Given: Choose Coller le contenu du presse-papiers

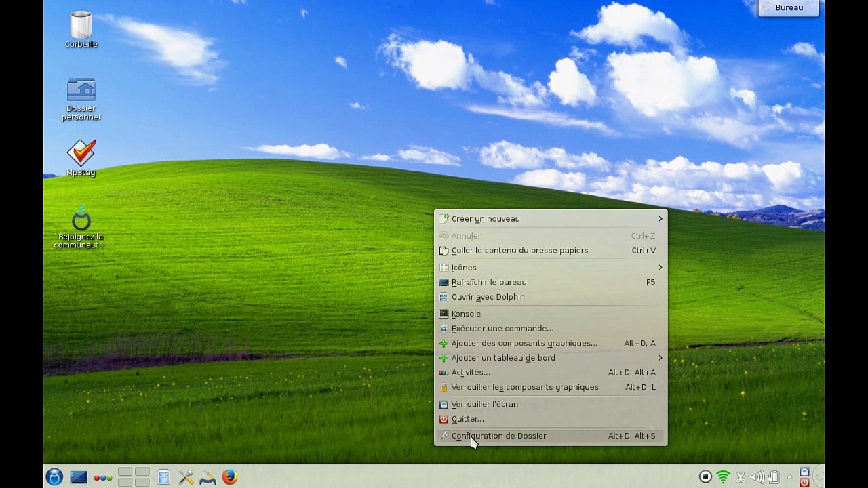Looking at the screenshot, I should (x=550, y=250).
